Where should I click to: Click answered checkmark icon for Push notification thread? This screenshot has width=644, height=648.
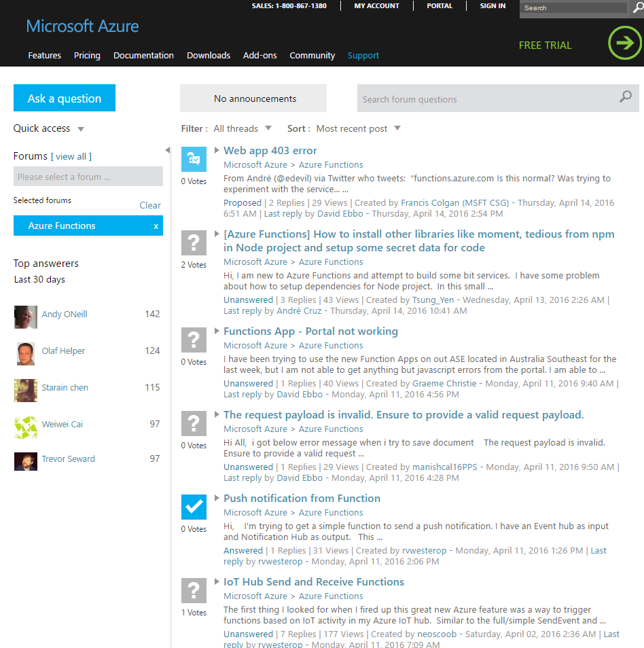coord(194,507)
